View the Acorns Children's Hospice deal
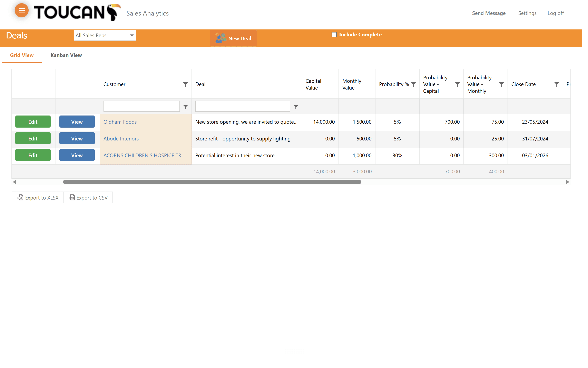Image resolution: width=588 pixels, height=368 pixels. click(x=77, y=155)
